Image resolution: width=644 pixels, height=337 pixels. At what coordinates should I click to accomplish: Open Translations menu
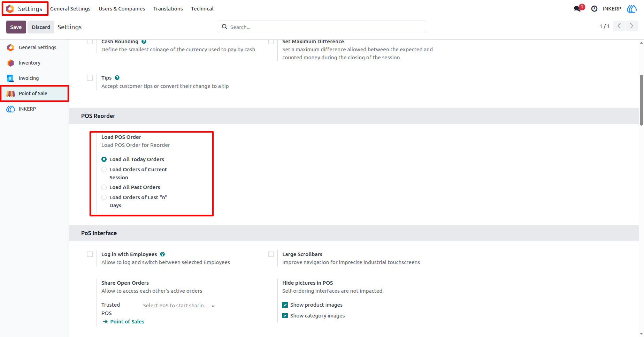tap(168, 9)
